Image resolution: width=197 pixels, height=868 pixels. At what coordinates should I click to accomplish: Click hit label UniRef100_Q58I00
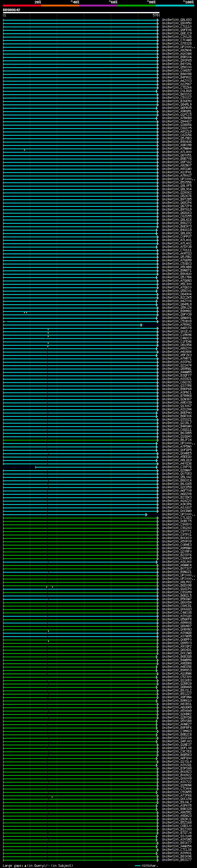[x=177, y=67]
